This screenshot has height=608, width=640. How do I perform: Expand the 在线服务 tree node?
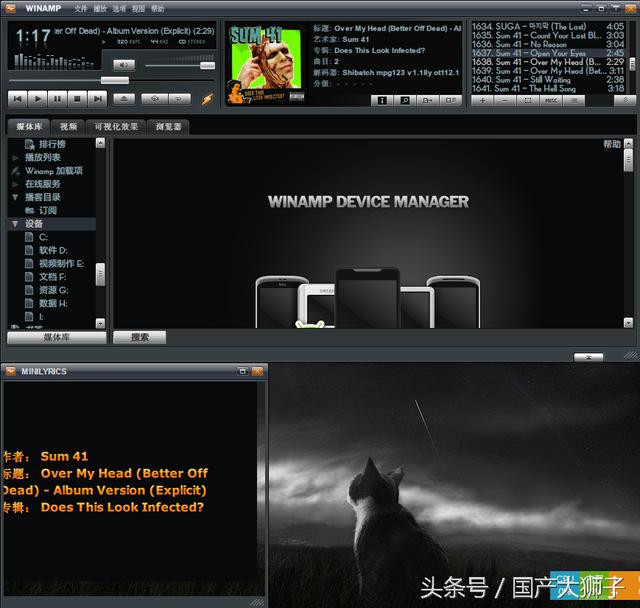coord(16,184)
